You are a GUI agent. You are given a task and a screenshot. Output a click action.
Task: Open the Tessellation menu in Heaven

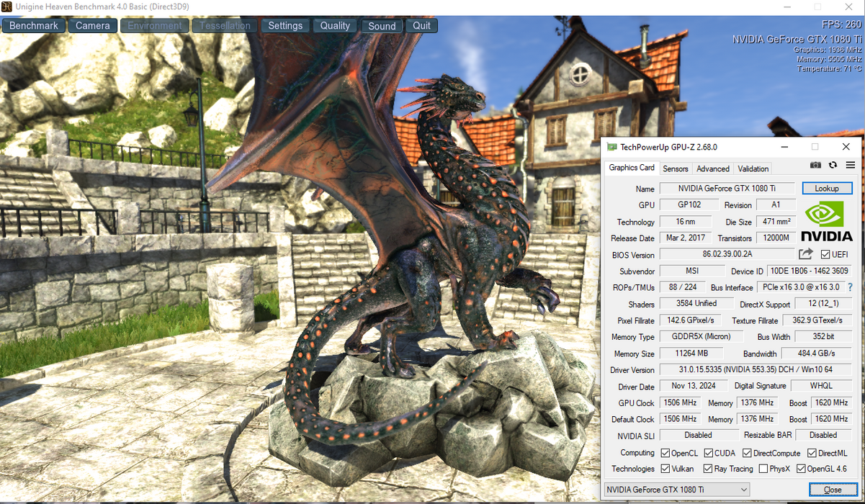[x=225, y=25]
